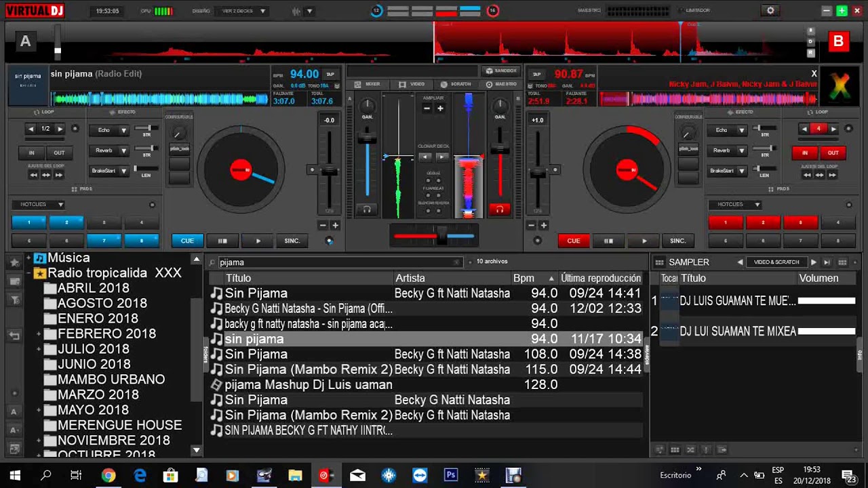
Task: Click deck A pause-stop button
Action: pos(222,241)
